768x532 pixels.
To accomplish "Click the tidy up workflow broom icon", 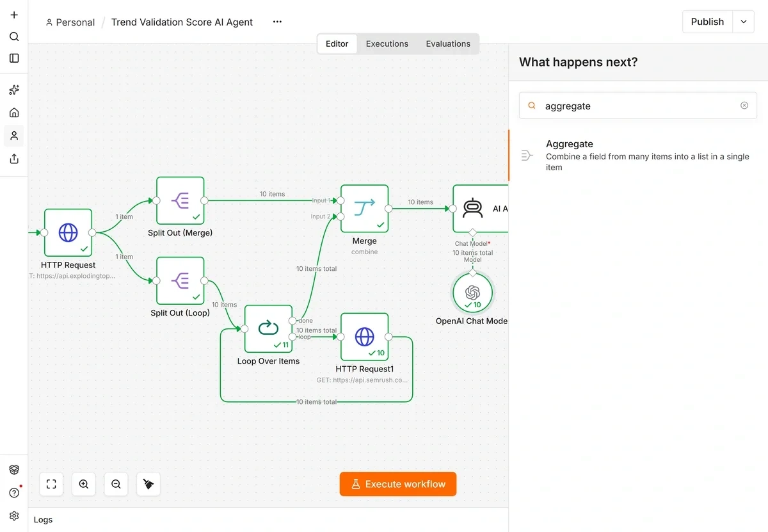I will tap(148, 484).
